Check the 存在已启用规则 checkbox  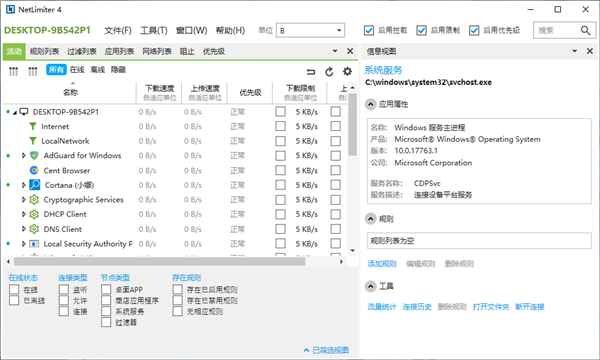point(177,289)
